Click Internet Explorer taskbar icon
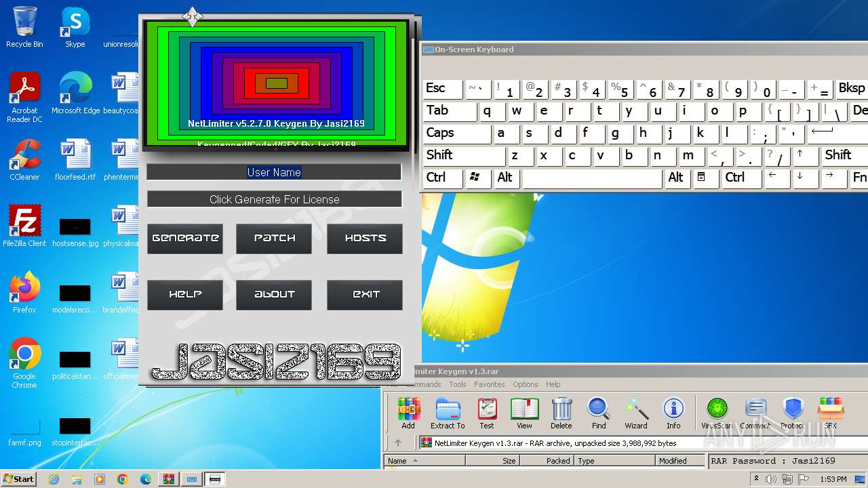This screenshot has width=868, height=488. tap(54, 479)
